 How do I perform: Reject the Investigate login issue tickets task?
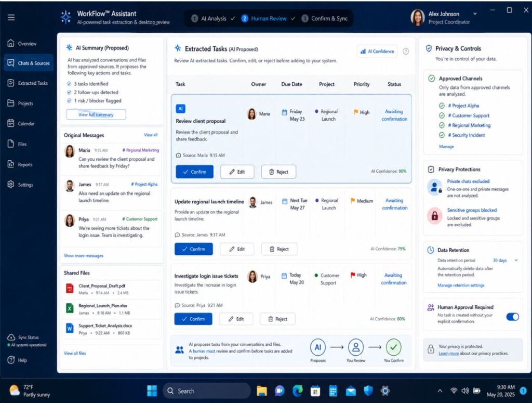pyautogui.click(x=277, y=319)
